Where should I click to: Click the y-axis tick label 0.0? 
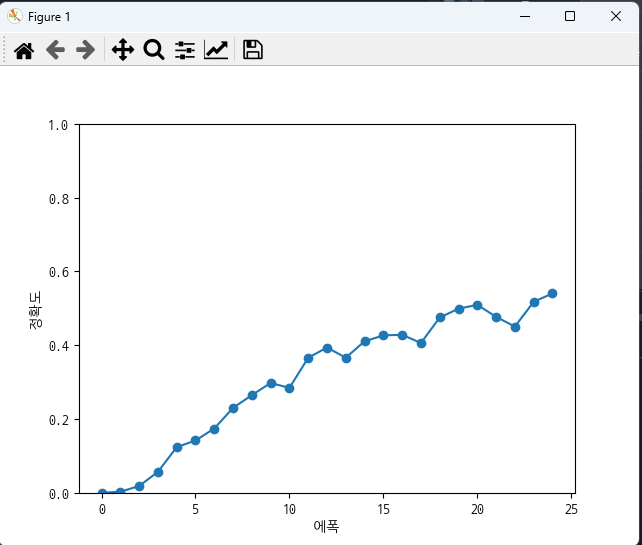coord(59,494)
